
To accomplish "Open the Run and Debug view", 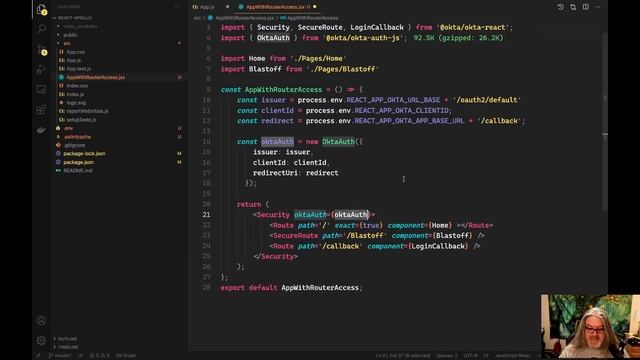I will pyautogui.click(x=41, y=69).
